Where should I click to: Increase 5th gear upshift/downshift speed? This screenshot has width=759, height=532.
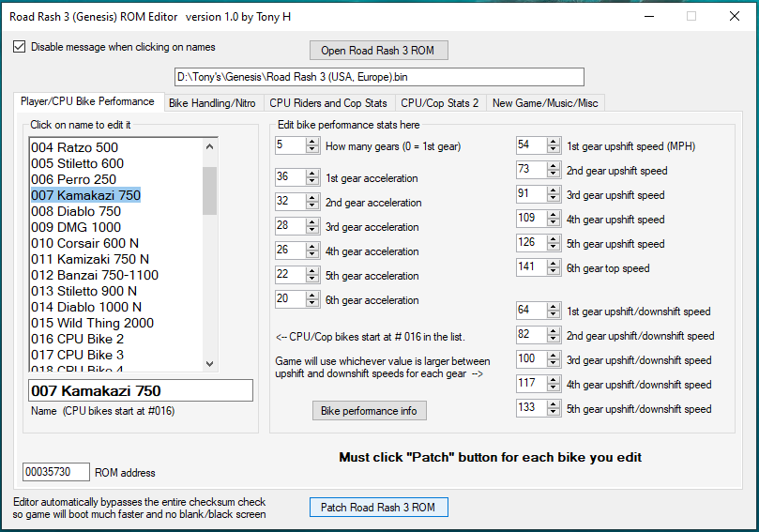[554, 404]
